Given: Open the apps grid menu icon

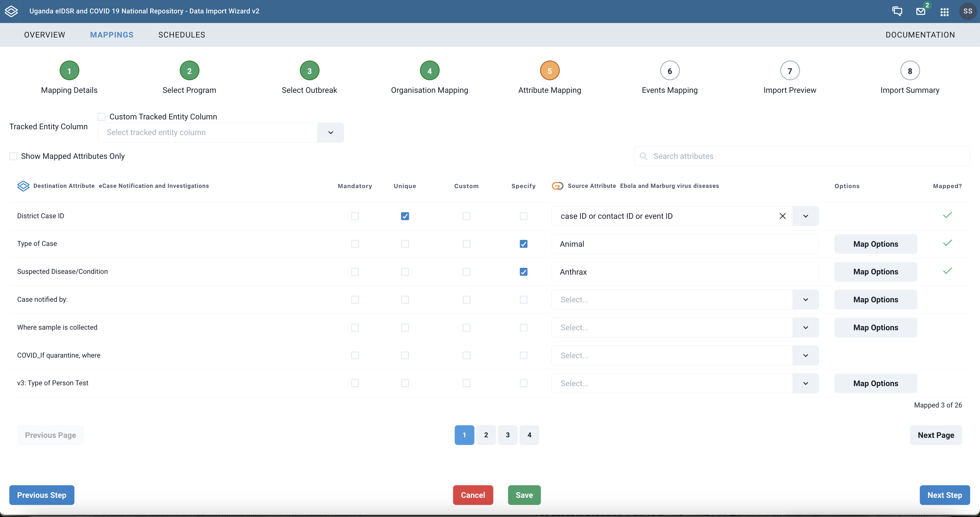Looking at the screenshot, I should pyautogui.click(x=944, y=12).
